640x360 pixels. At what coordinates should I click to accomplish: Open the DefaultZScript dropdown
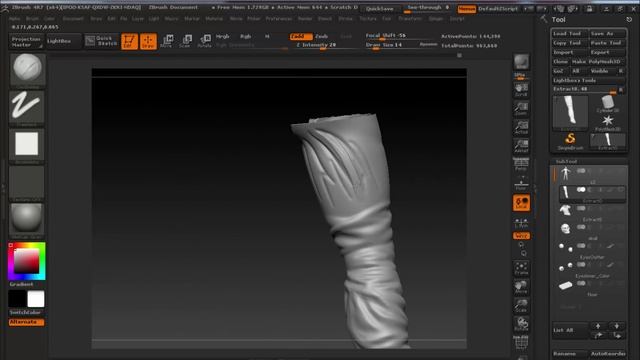tap(498, 9)
